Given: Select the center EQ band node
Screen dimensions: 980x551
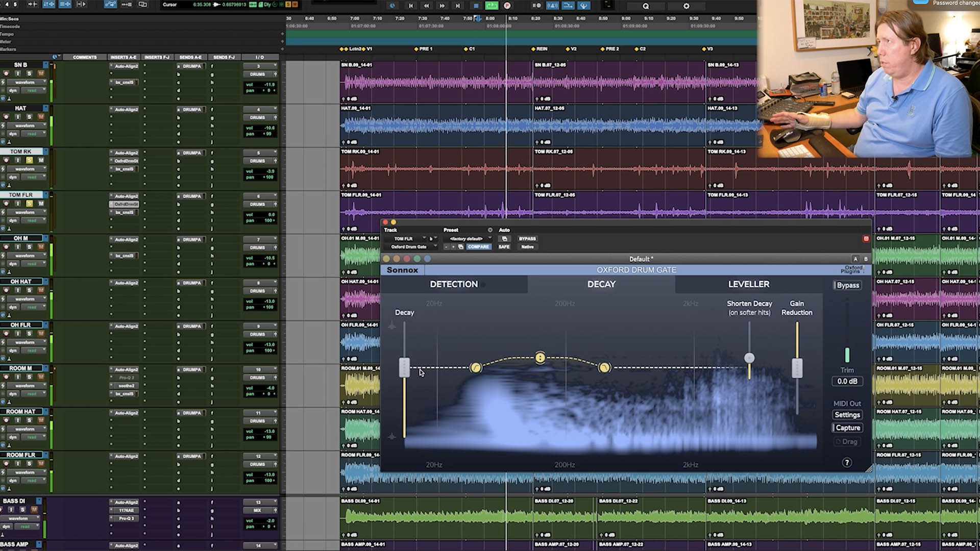Looking at the screenshot, I should (540, 358).
